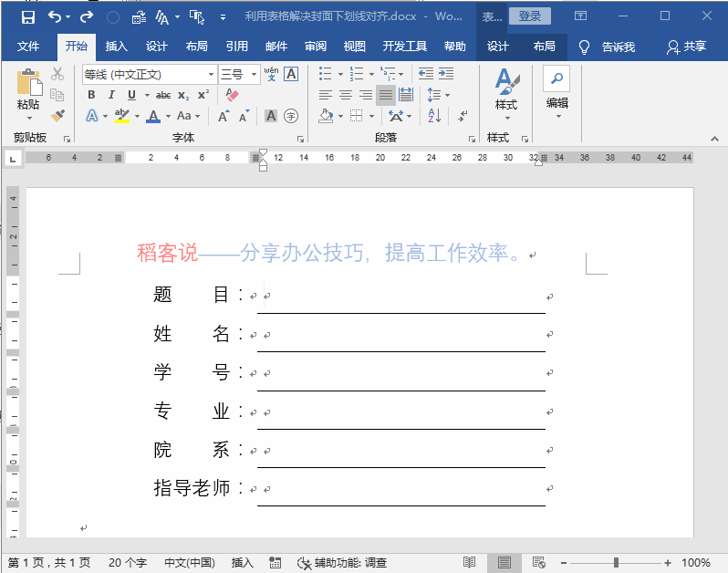728x573 pixels.
Task: Cut selection with the scissors icon
Action: coord(57,74)
